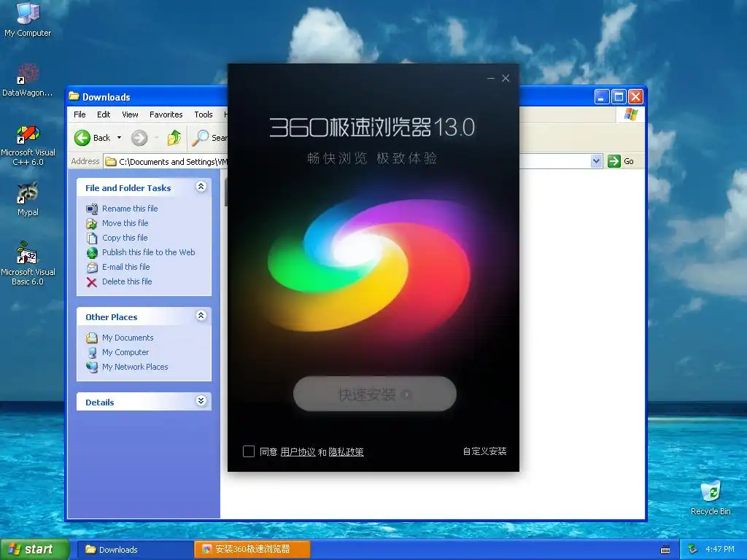747x560 pixels.
Task: Open the Tools menu
Action: (203, 114)
